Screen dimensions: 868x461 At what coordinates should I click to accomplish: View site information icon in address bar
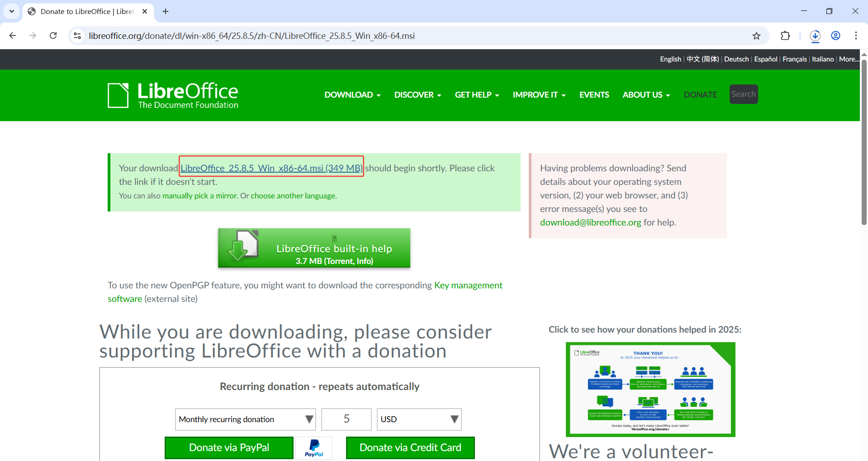coord(77,36)
